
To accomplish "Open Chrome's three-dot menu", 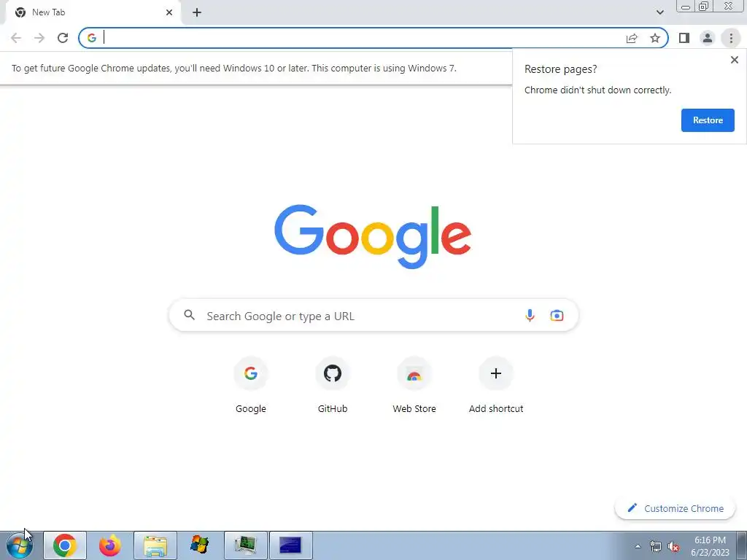I will click(x=731, y=38).
